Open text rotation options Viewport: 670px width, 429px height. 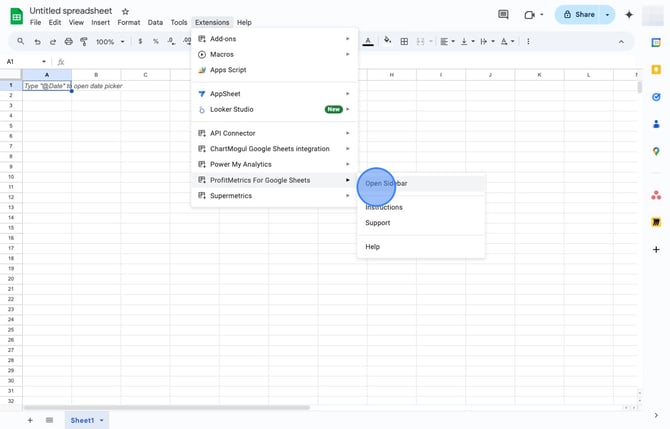507,41
